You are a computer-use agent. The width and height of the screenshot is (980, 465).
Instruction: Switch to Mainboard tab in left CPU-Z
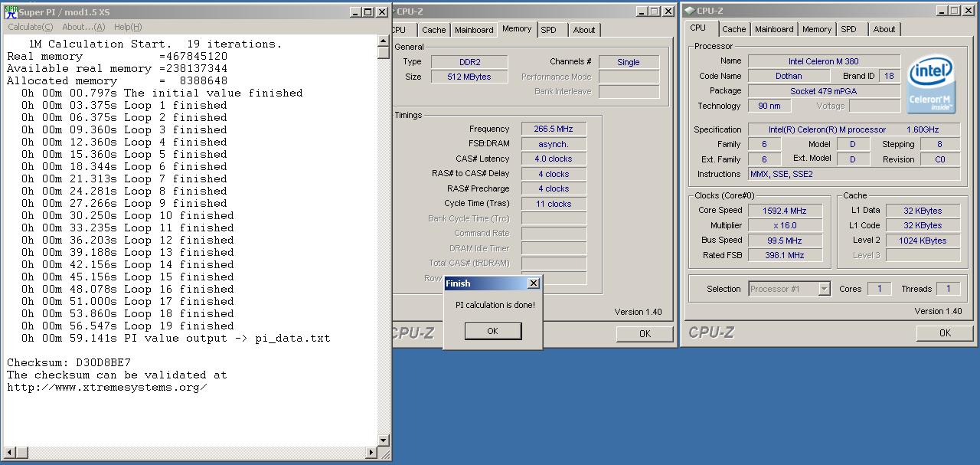pos(474,30)
